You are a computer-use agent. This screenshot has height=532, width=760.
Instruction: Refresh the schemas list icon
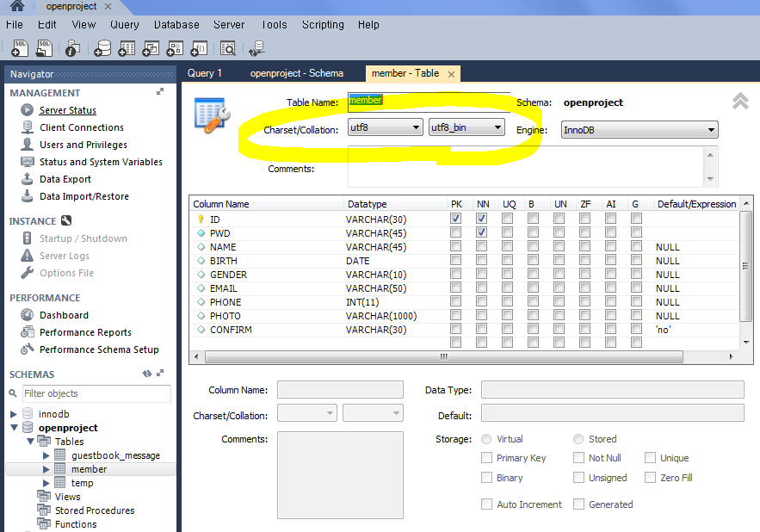point(147,374)
